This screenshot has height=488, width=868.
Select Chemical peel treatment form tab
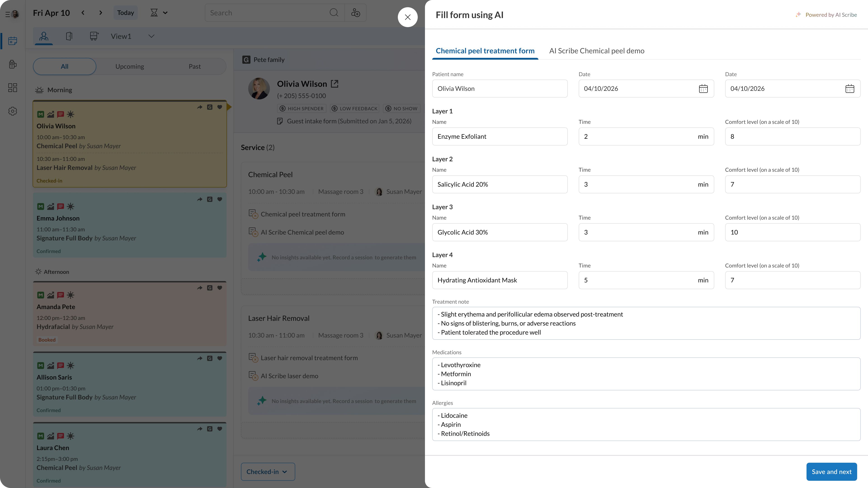(x=485, y=51)
